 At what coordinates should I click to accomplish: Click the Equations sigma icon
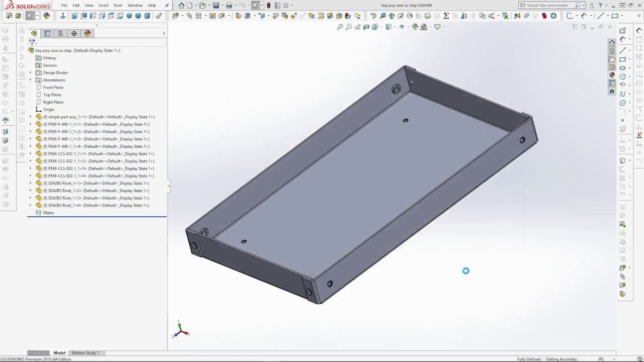tap(446, 16)
